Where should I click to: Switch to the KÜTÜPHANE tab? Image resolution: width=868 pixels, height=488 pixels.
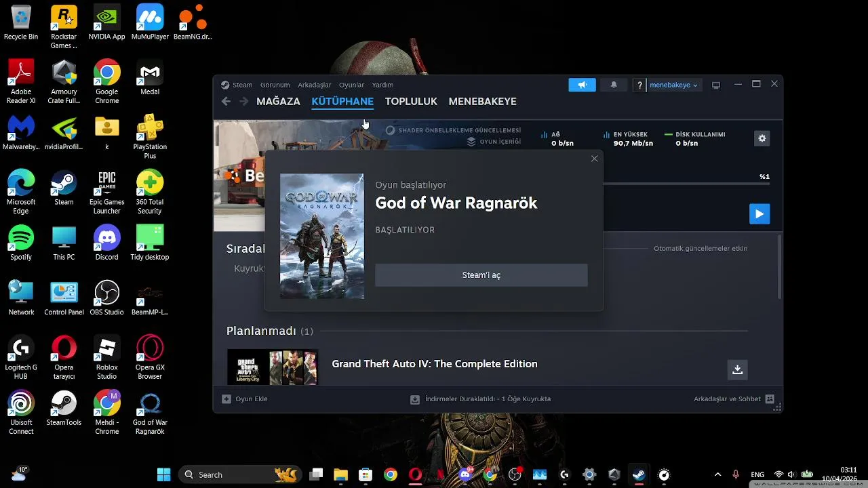click(x=342, y=101)
